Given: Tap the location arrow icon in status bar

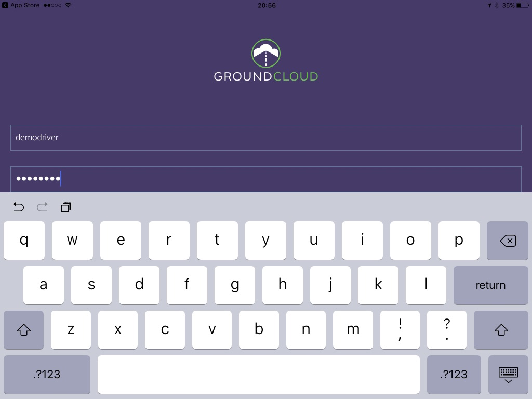Looking at the screenshot, I should click(x=489, y=5).
